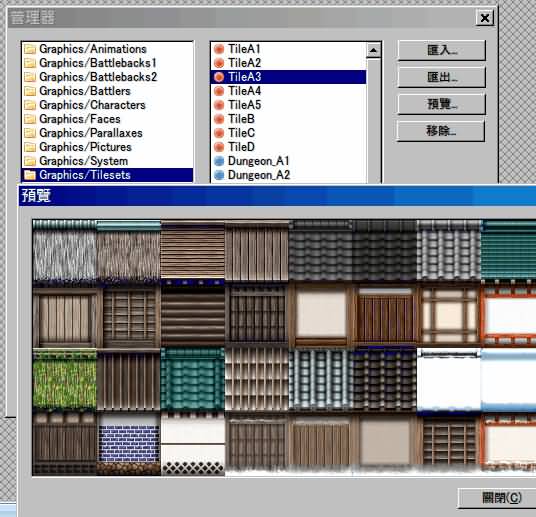This screenshot has width=536, height=517.
Task: Select the Graphics/Pictures folder icon
Action: pos(30,147)
